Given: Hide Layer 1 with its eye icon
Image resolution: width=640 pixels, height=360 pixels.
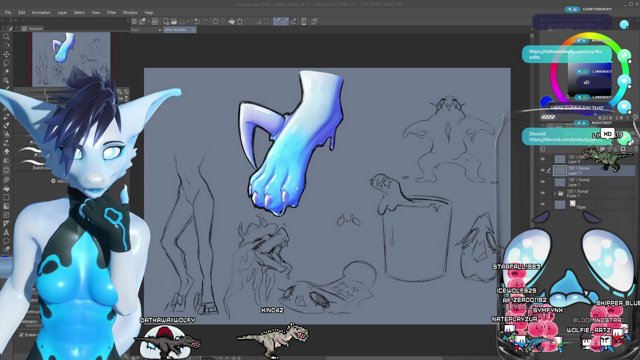Looking at the screenshot, I should point(542,182).
